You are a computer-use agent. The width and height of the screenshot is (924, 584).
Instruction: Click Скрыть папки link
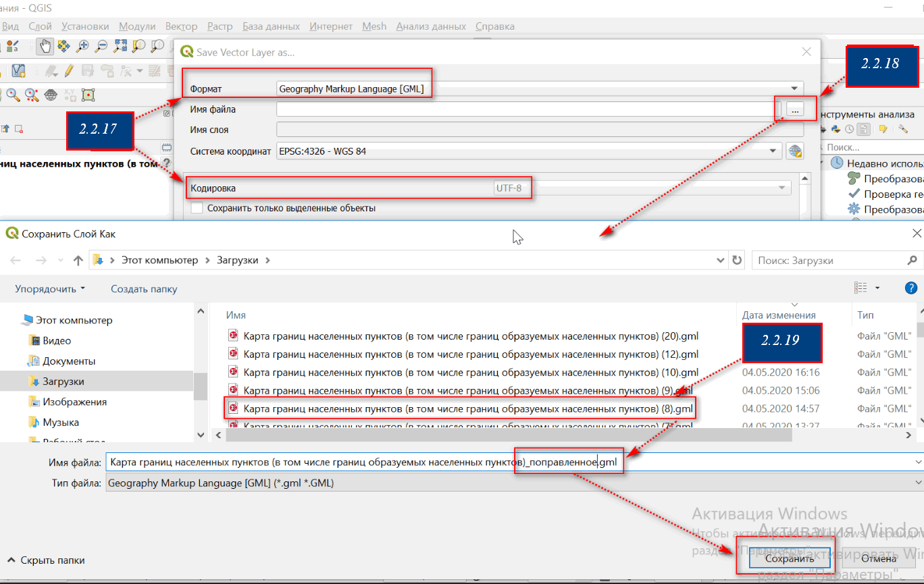click(46, 560)
